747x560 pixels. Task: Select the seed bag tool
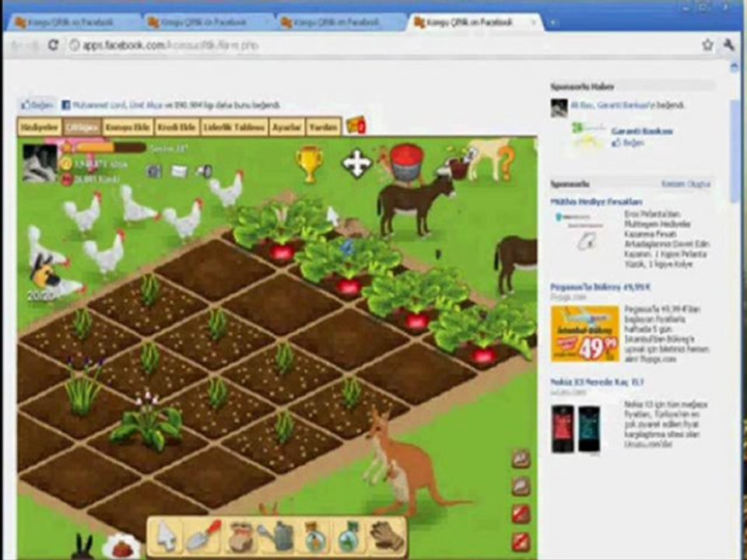(x=240, y=537)
